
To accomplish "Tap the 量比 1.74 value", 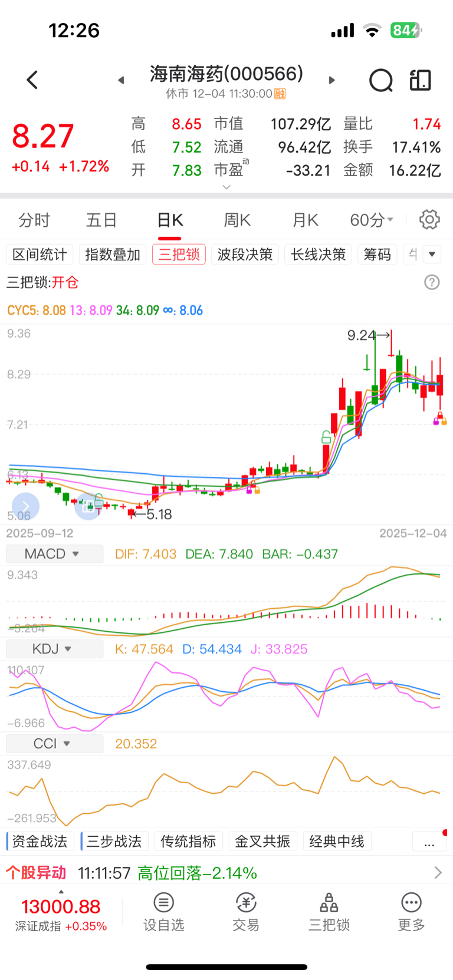I will point(392,124).
